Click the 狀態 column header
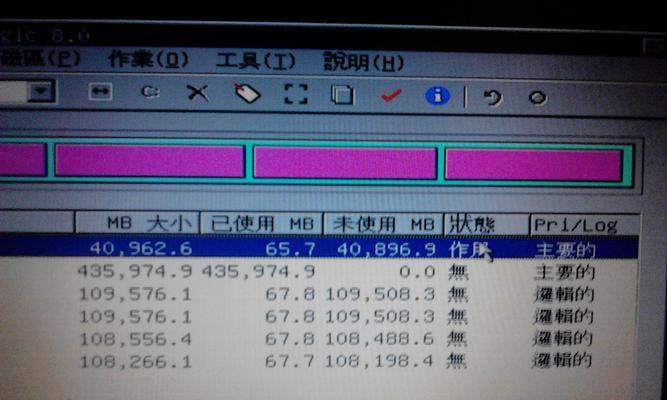 click(486, 224)
